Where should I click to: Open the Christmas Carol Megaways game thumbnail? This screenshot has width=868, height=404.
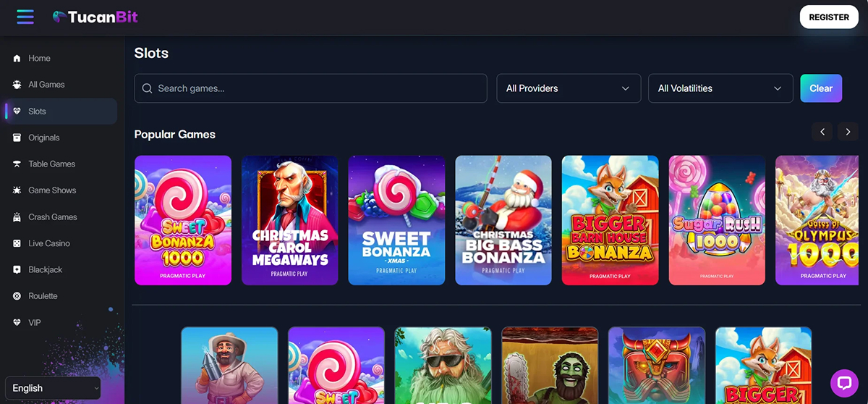coord(290,221)
